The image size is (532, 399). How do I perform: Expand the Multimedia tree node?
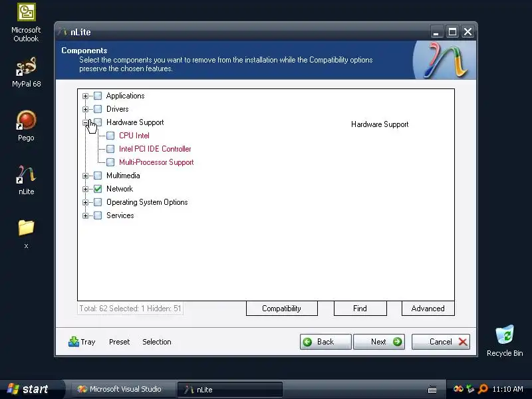(x=86, y=176)
